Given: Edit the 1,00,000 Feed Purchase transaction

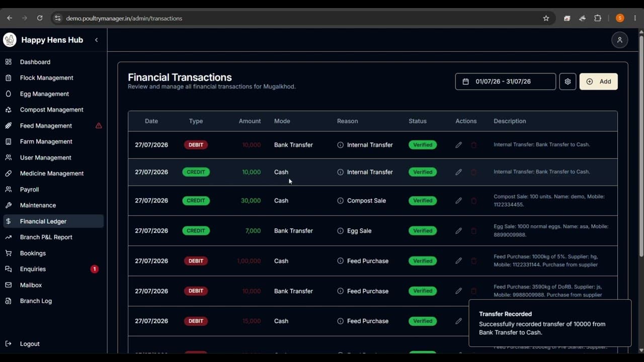Looking at the screenshot, I should pyautogui.click(x=458, y=261).
